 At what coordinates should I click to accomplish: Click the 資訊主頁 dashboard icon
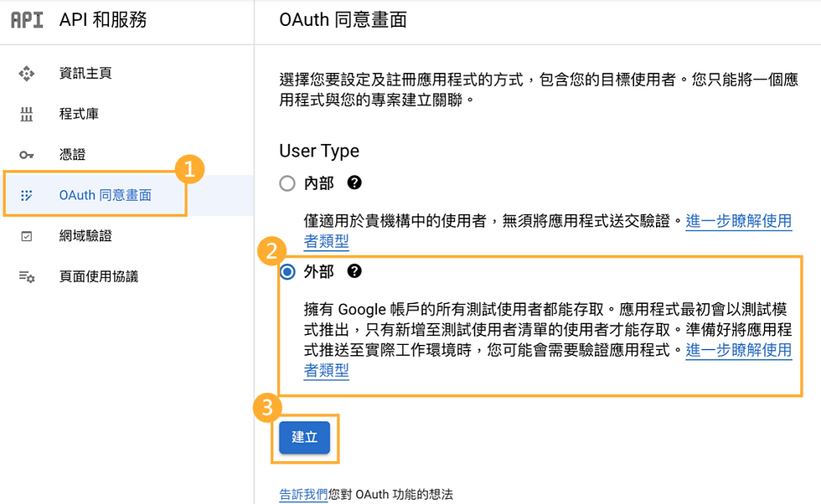pos(27,74)
